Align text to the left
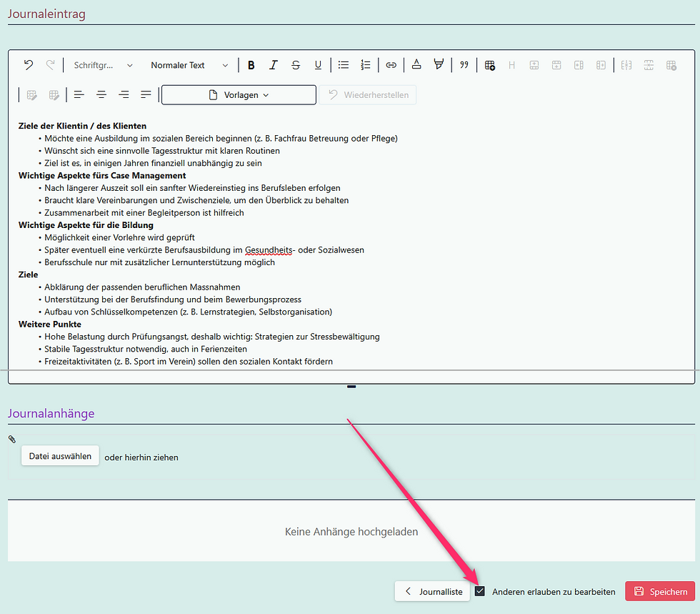The width and height of the screenshot is (700, 614). [x=79, y=95]
